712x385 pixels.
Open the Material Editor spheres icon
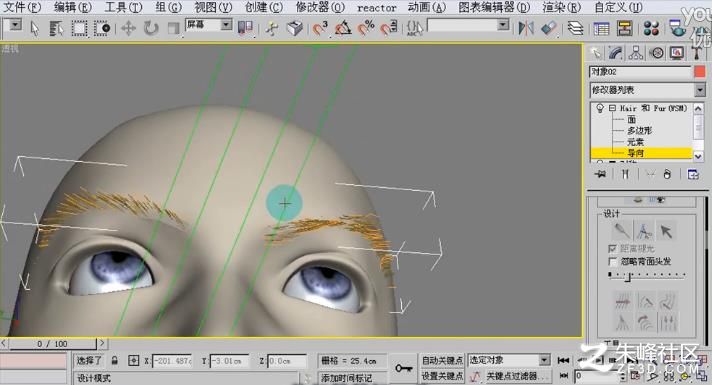[651, 29]
